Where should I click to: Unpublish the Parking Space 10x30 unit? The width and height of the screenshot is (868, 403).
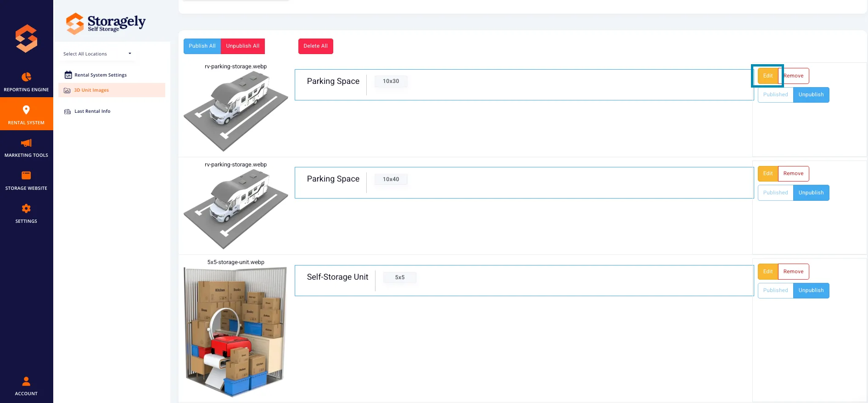click(x=811, y=94)
